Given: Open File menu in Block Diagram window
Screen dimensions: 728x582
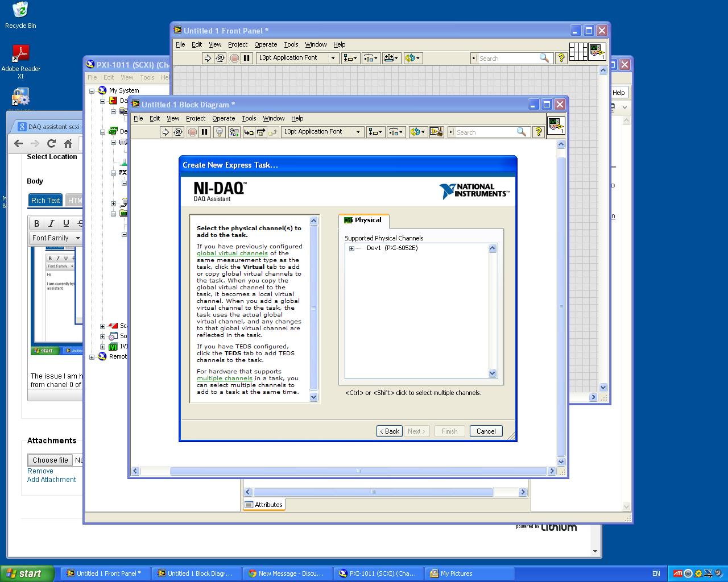Looking at the screenshot, I should pyautogui.click(x=138, y=118).
